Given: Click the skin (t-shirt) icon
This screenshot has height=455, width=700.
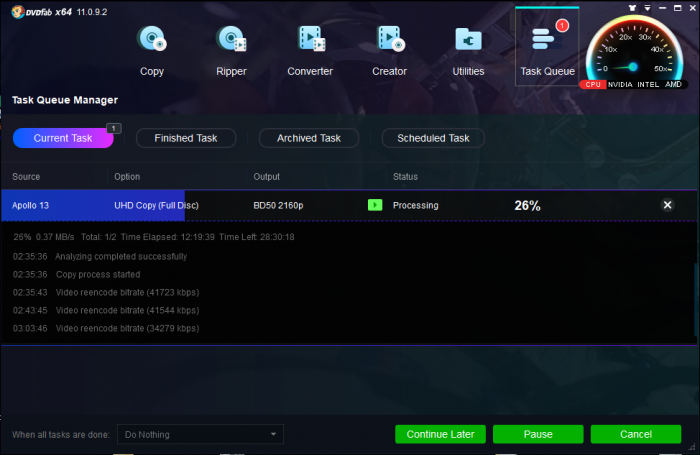Looking at the screenshot, I should click(x=631, y=6).
